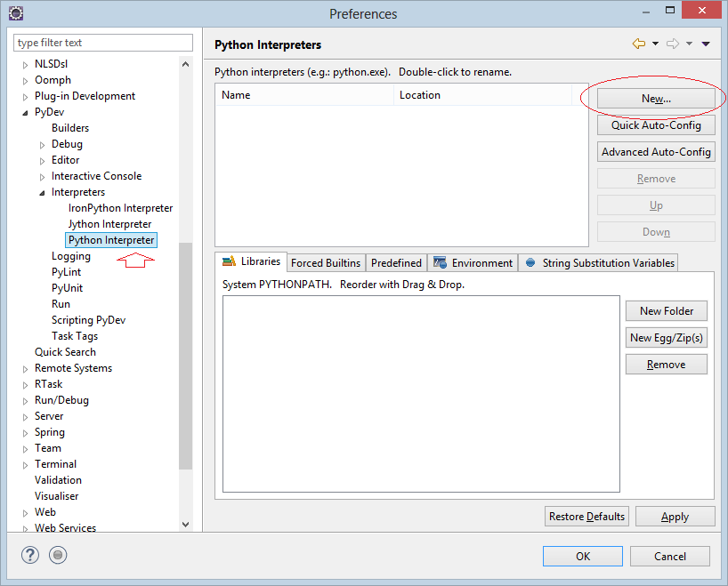Open the forward history dropdown arrow
Screen dimensions: 728x586
click(690, 44)
